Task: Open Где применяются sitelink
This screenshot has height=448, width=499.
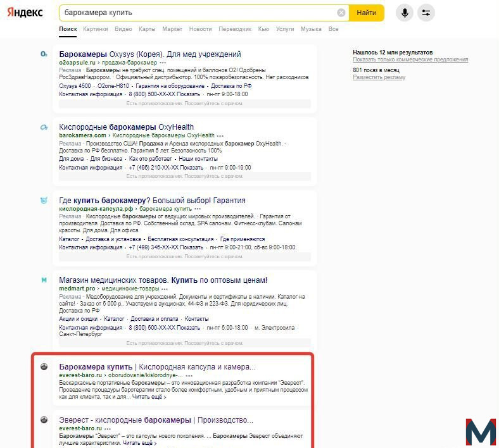Action: click(x=243, y=239)
